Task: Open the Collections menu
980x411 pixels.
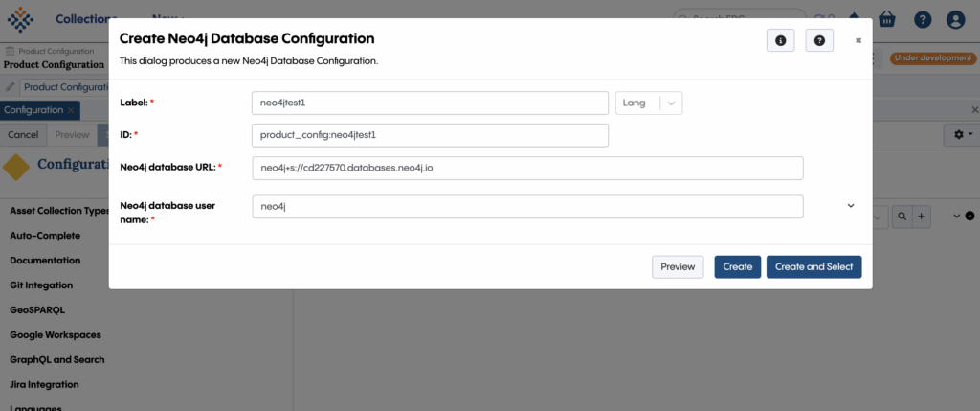Action: [86, 19]
